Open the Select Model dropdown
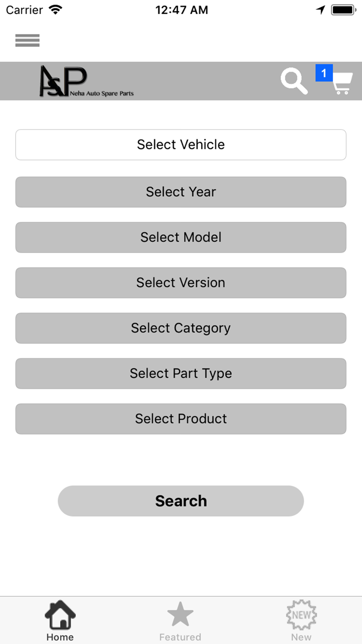362x644 pixels. (181, 237)
